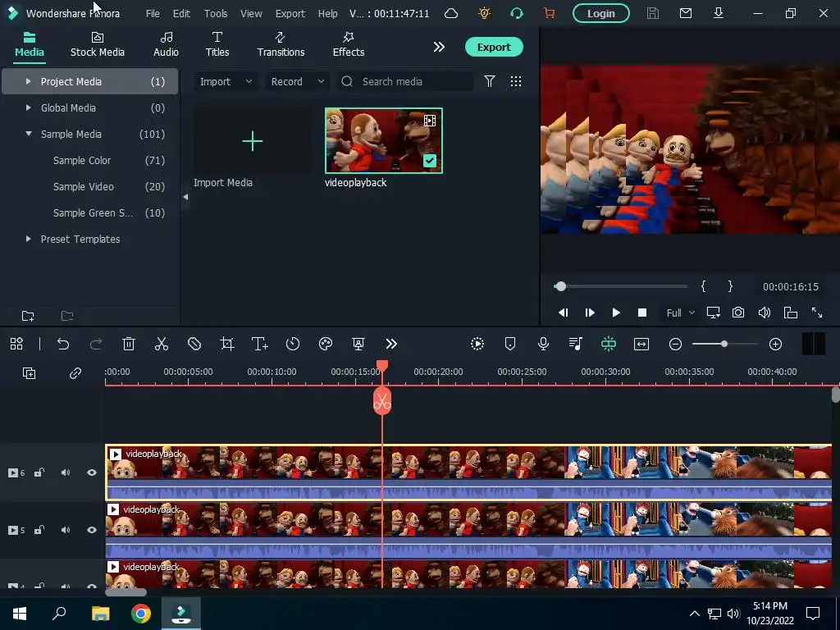Viewport: 840px width, 630px height.
Task: Click the redo arrow in timeline toolbar
Action: [96, 344]
